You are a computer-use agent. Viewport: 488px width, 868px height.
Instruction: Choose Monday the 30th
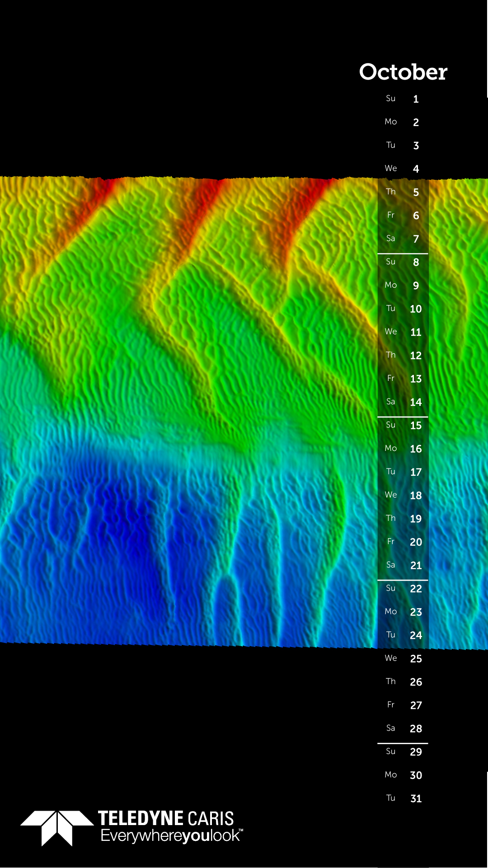pyautogui.click(x=416, y=775)
